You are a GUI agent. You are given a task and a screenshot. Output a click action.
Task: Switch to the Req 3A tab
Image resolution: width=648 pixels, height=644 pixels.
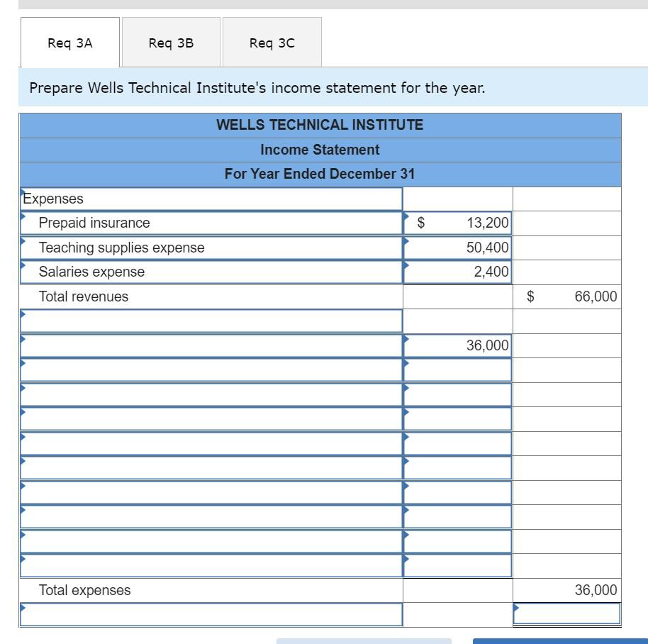[69, 43]
